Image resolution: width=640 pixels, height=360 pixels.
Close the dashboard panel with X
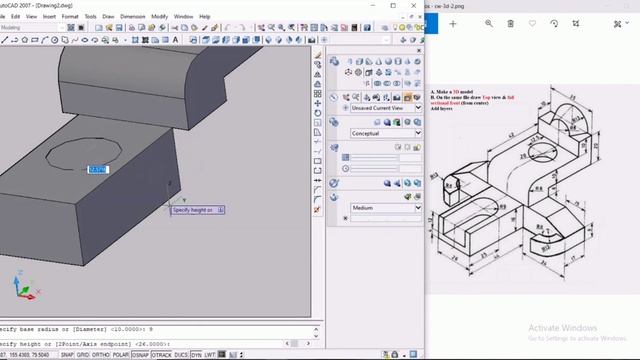[x=419, y=51]
